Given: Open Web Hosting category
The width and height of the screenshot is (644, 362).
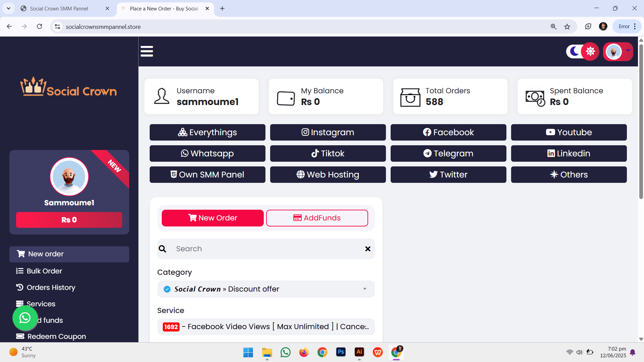Looking at the screenshot, I should coord(328,174).
